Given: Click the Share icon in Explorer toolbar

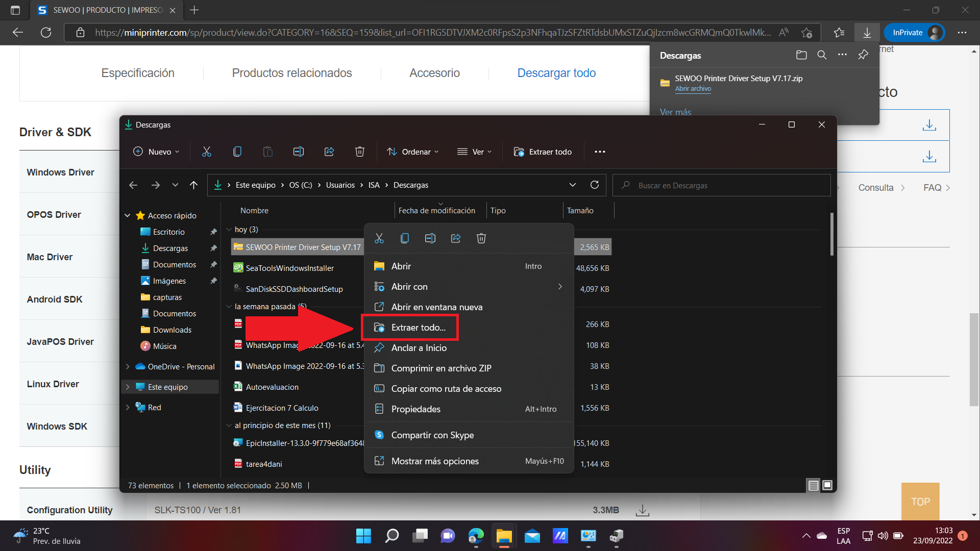Looking at the screenshot, I should pos(329,152).
